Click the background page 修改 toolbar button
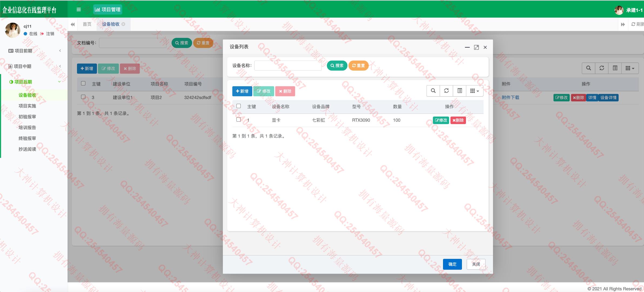Screen dimensions: 644x292 pos(108,68)
